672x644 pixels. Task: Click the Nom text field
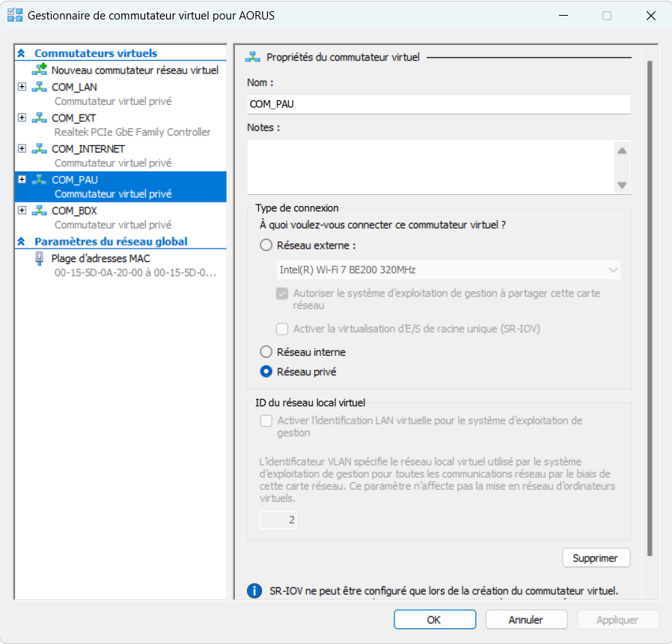pyautogui.click(x=439, y=104)
